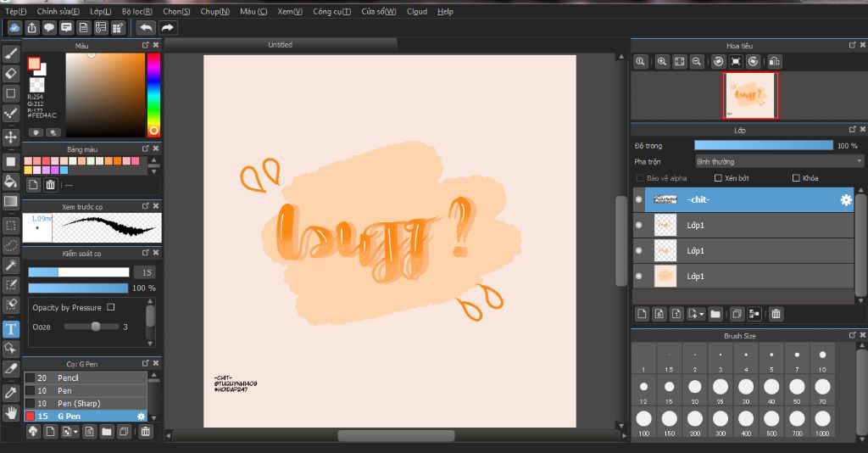Image resolution: width=868 pixels, height=453 pixels.
Task: Select the Text tool
Action: [x=11, y=329]
